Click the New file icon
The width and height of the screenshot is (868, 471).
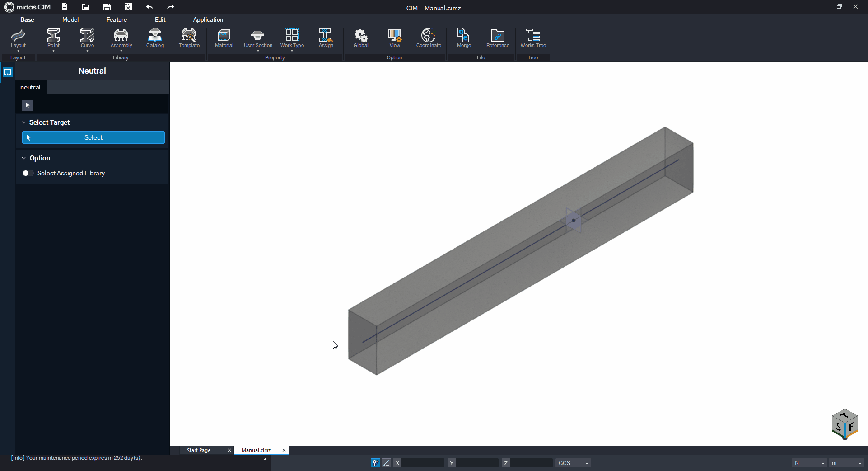coord(65,7)
